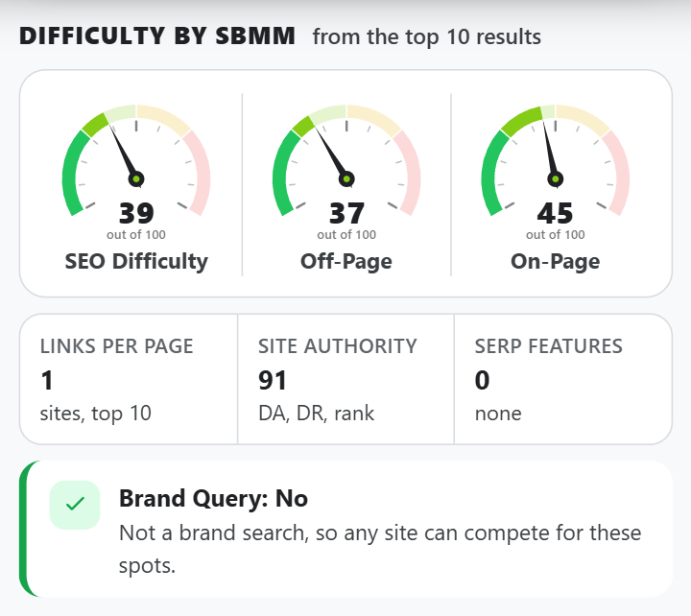691x616 pixels.
Task: Click the SITE AUTHORITY heading
Action: point(338,346)
